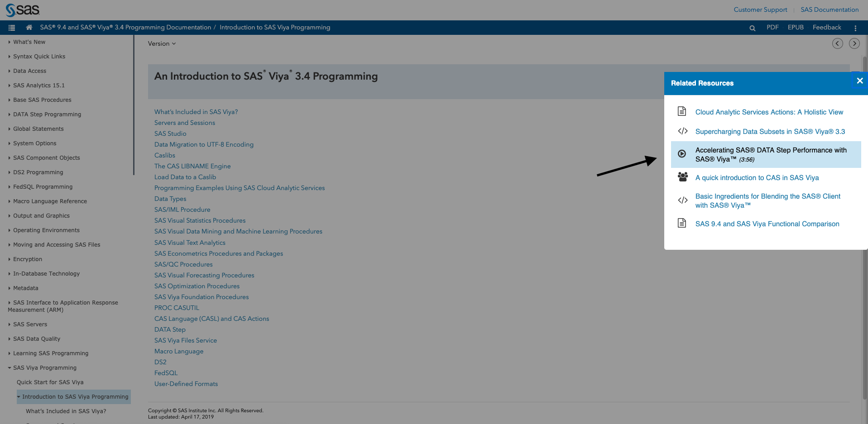
Task: Open the vertical ellipsis more-options menu
Action: [855, 28]
